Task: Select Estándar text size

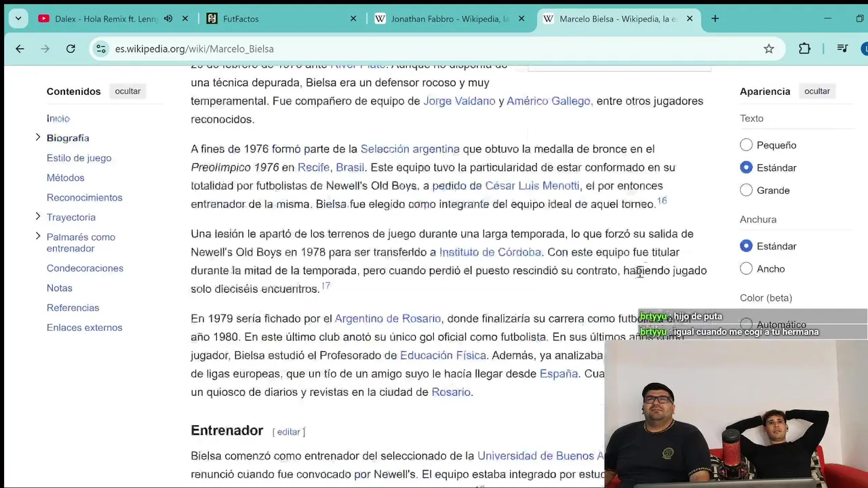Action: coord(746,167)
